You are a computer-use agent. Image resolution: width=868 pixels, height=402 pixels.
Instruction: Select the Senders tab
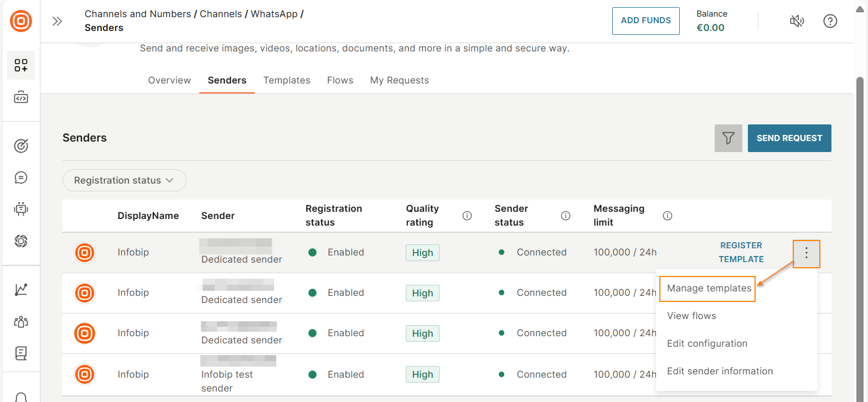point(227,80)
